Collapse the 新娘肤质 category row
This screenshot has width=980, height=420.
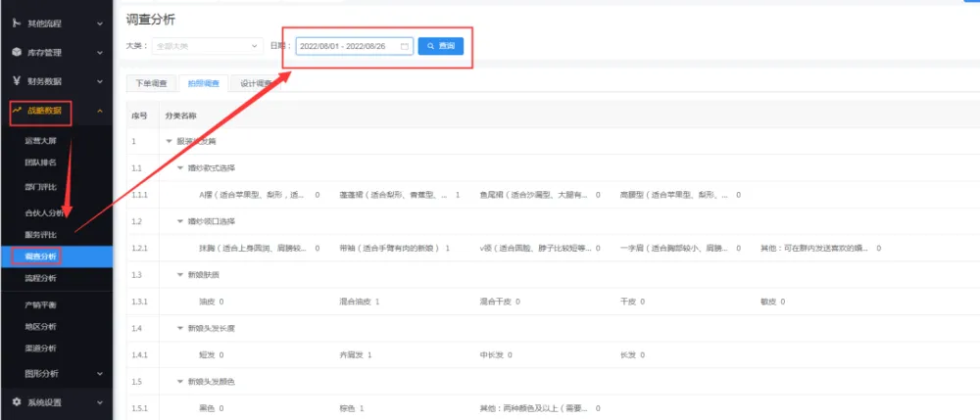click(180, 275)
